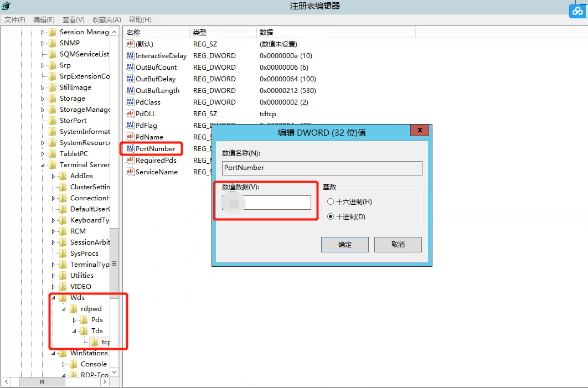
Task: Click the Registry Editor app icon in title bar
Action: (x=6, y=6)
